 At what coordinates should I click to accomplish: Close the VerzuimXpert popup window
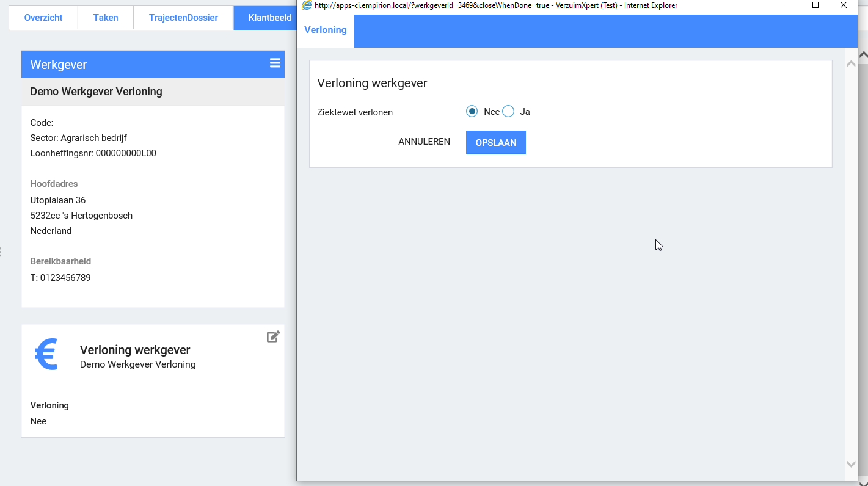(x=844, y=5)
